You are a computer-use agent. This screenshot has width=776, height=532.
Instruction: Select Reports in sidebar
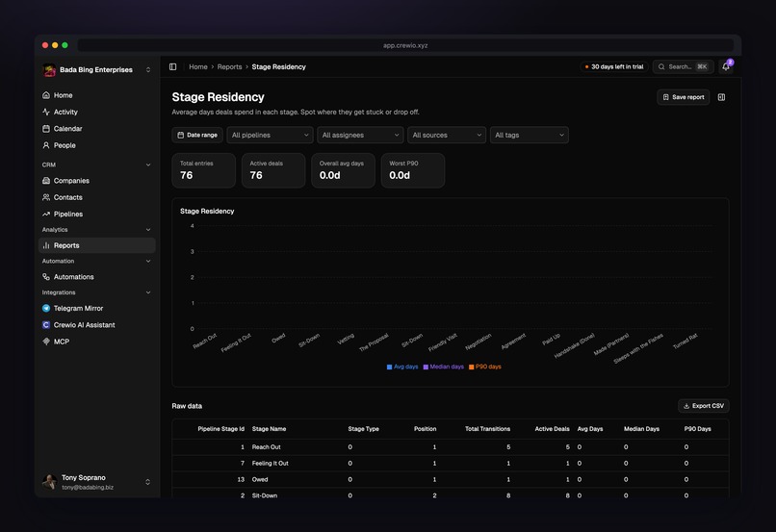pos(96,245)
